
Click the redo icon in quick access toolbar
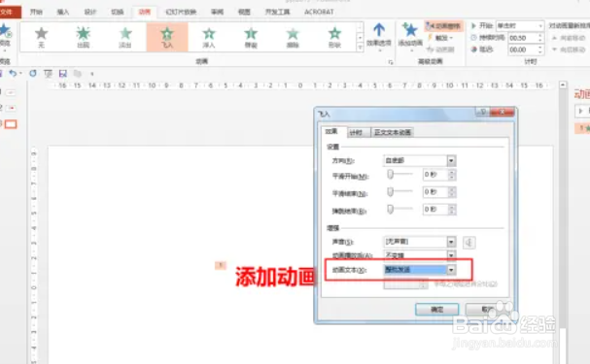[33, 73]
